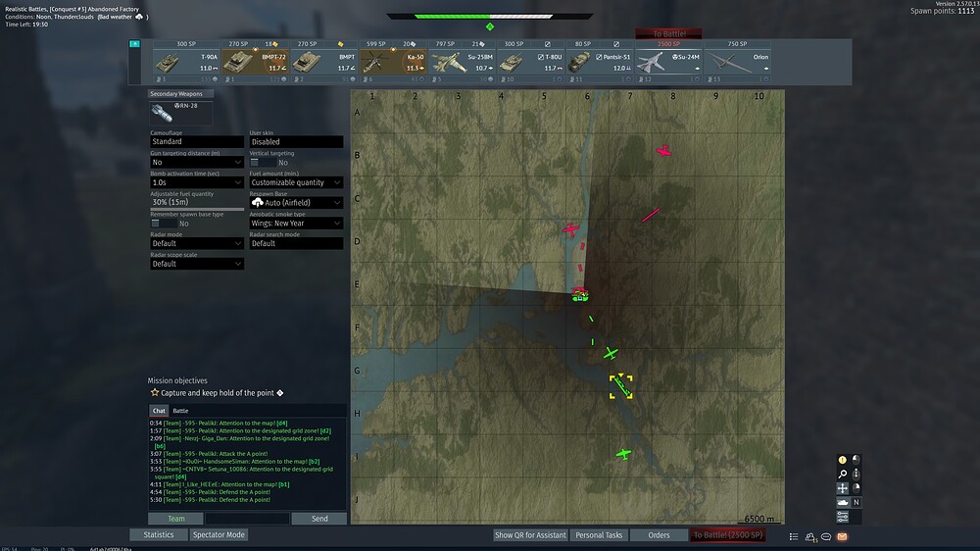Image resolution: width=980 pixels, height=551 pixels.
Task: Enter Spectator Mode
Action: 219,534
